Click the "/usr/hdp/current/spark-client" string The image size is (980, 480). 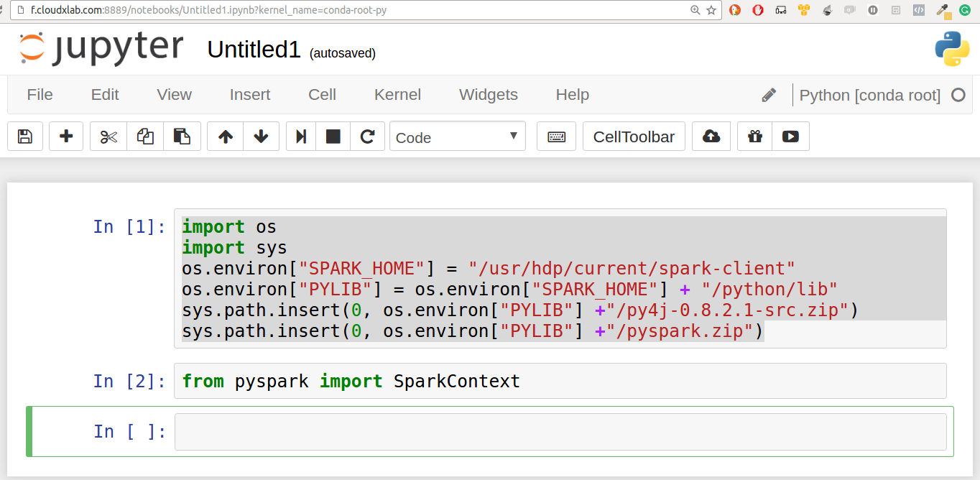tap(632, 269)
